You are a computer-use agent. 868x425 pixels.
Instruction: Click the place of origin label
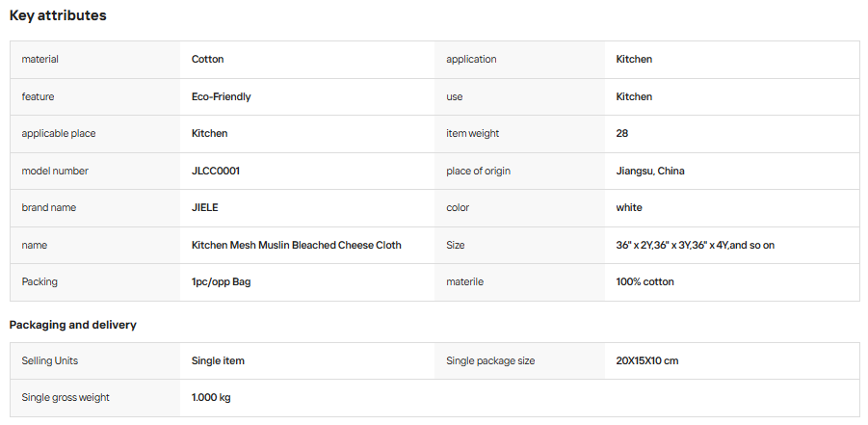(x=478, y=172)
